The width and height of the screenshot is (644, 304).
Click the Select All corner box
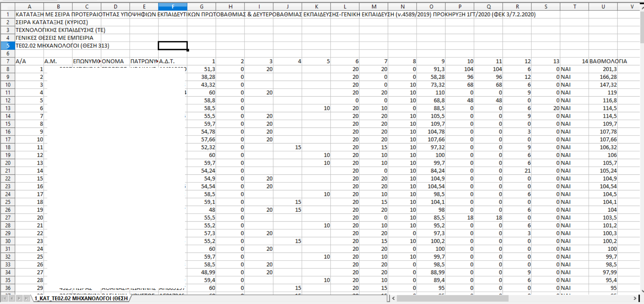point(8,7)
